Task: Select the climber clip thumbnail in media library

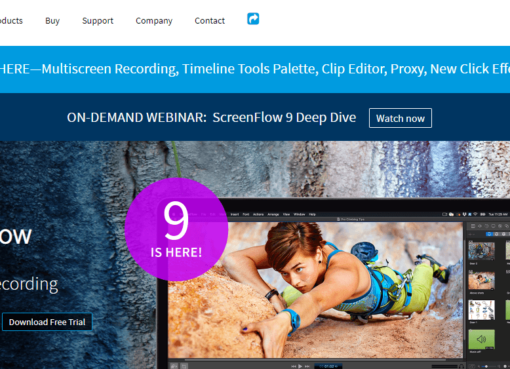Action: 481,280
